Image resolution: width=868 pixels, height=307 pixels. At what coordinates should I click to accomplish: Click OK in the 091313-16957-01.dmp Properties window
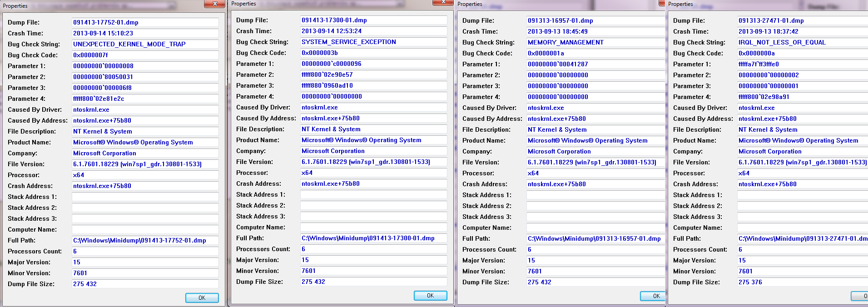coord(653,296)
